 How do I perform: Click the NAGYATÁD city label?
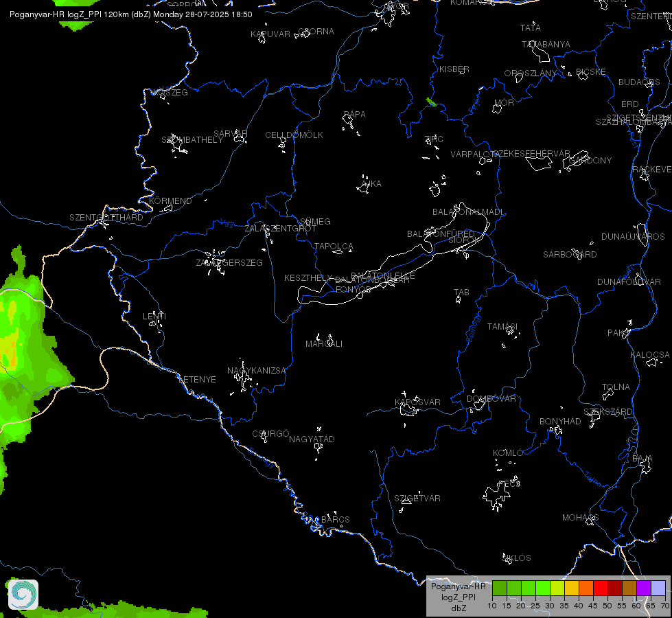click(312, 439)
